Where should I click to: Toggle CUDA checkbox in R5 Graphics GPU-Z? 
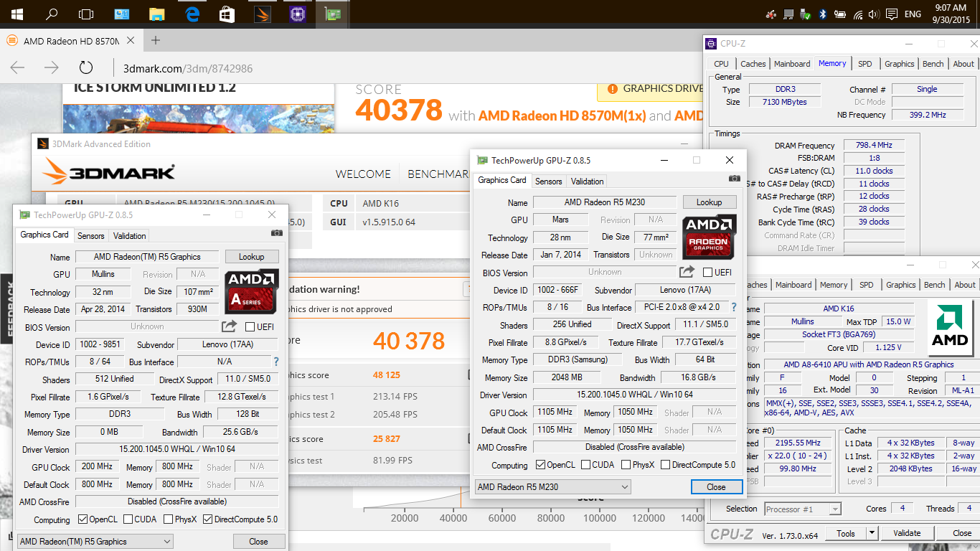click(x=128, y=519)
